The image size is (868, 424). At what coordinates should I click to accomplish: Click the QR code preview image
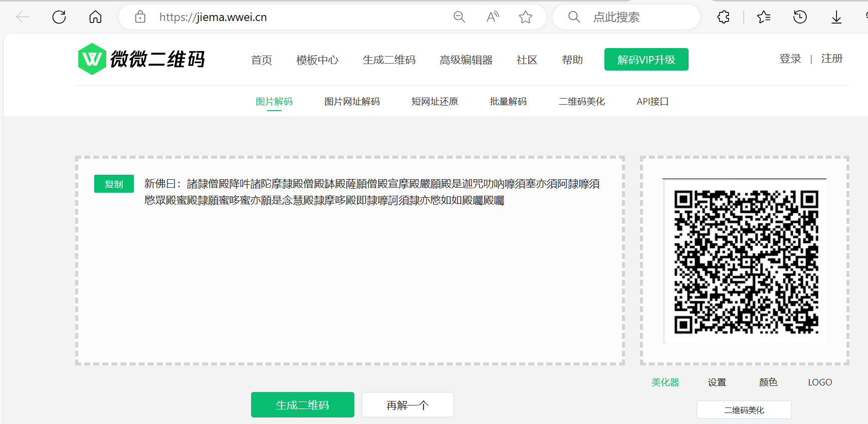746,262
